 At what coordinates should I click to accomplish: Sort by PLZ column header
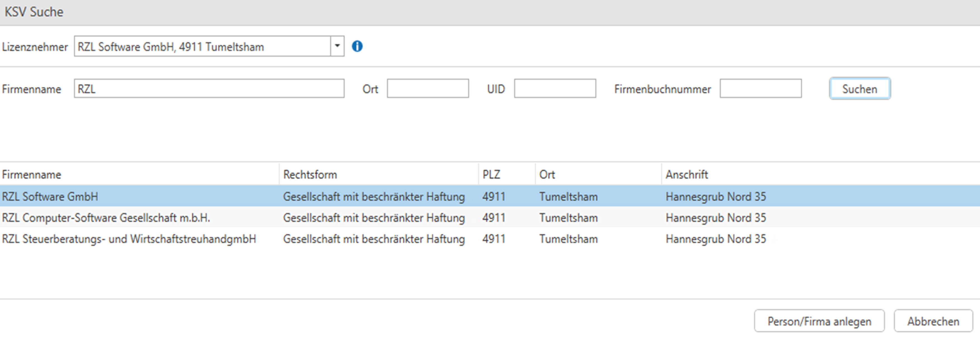click(x=491, y=174)
